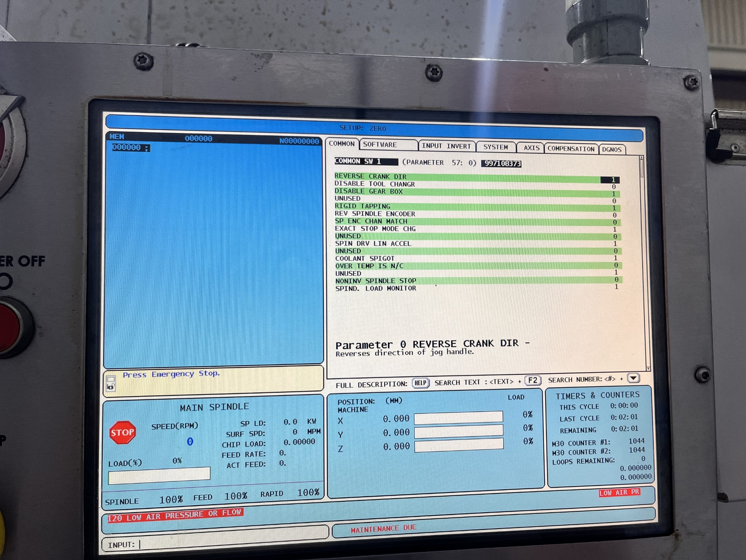Open the COMPENSATION tab
Screen dimensions: 746x560
click(x=571, y=149)
